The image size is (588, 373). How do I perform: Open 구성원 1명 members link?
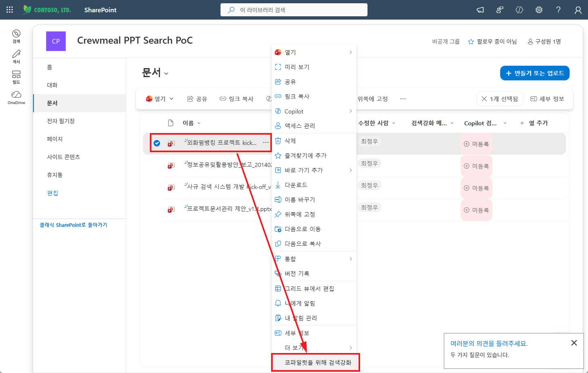[544, 42]
